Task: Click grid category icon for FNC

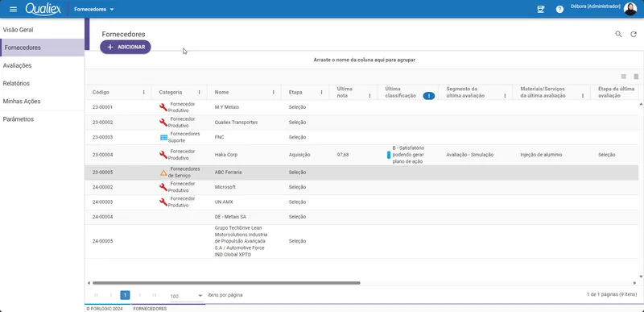Action: pyautogui.click(x=164, y=137)
